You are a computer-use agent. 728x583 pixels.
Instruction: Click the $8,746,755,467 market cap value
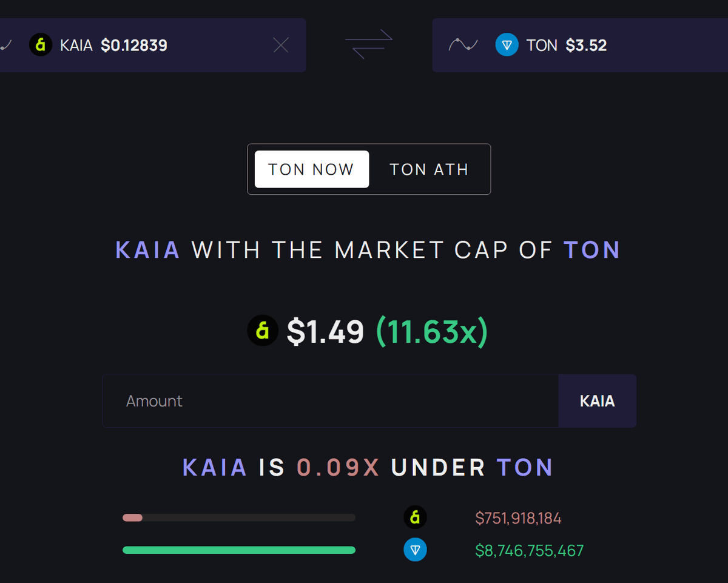529,550
